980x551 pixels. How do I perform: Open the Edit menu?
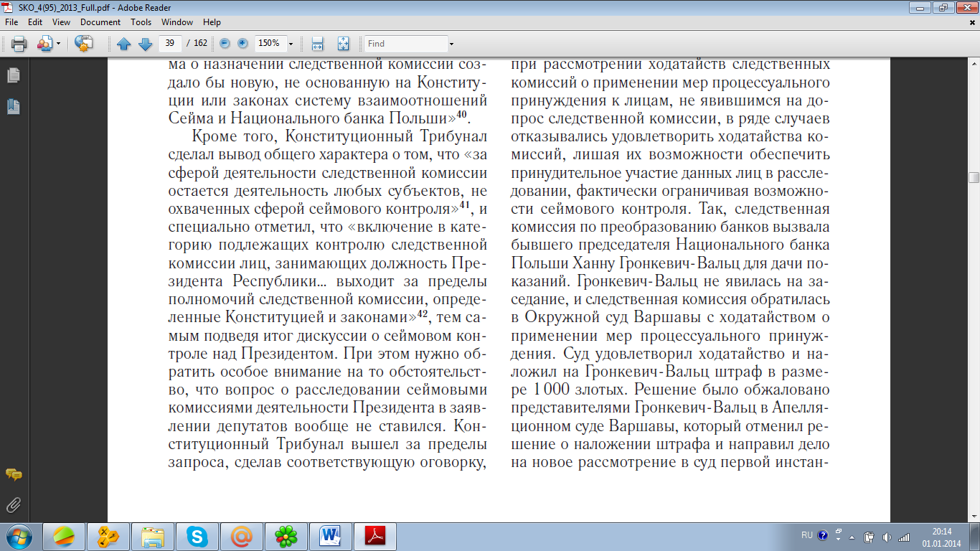[35, 22]
